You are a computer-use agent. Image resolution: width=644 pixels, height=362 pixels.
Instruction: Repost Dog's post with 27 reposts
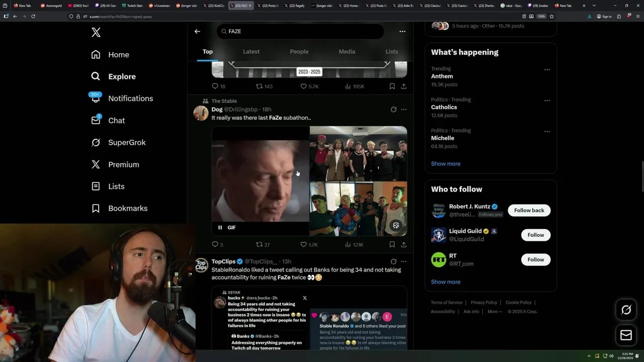coord(263,245)
